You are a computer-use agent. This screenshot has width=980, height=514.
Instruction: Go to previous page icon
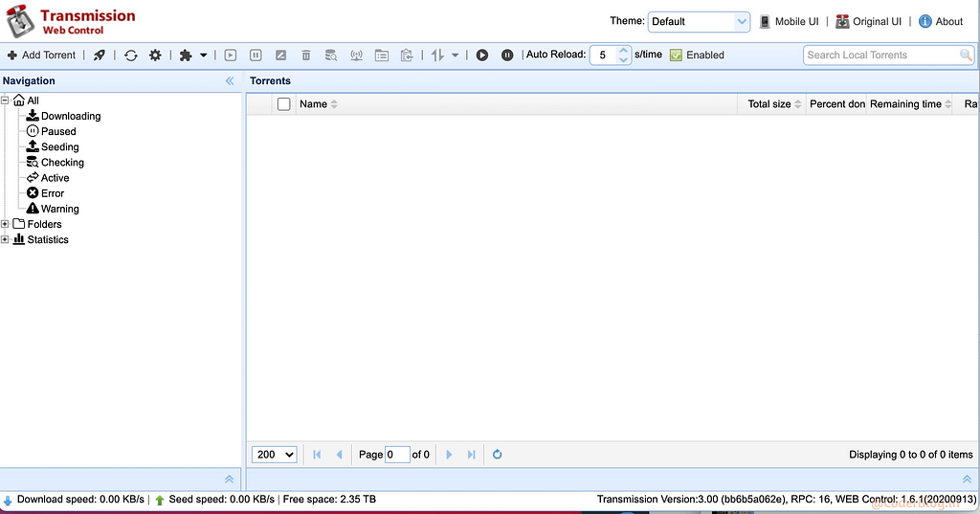click(340, 455)
